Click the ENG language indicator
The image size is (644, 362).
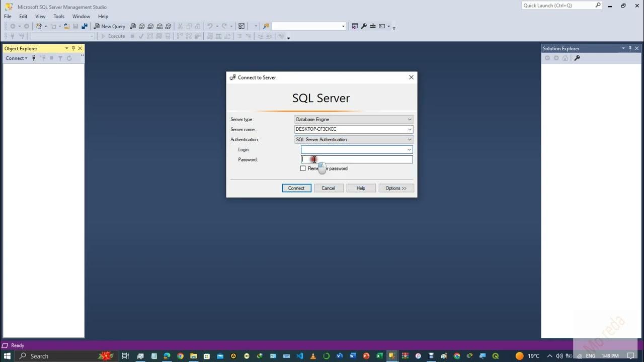[x=591, y=356]
